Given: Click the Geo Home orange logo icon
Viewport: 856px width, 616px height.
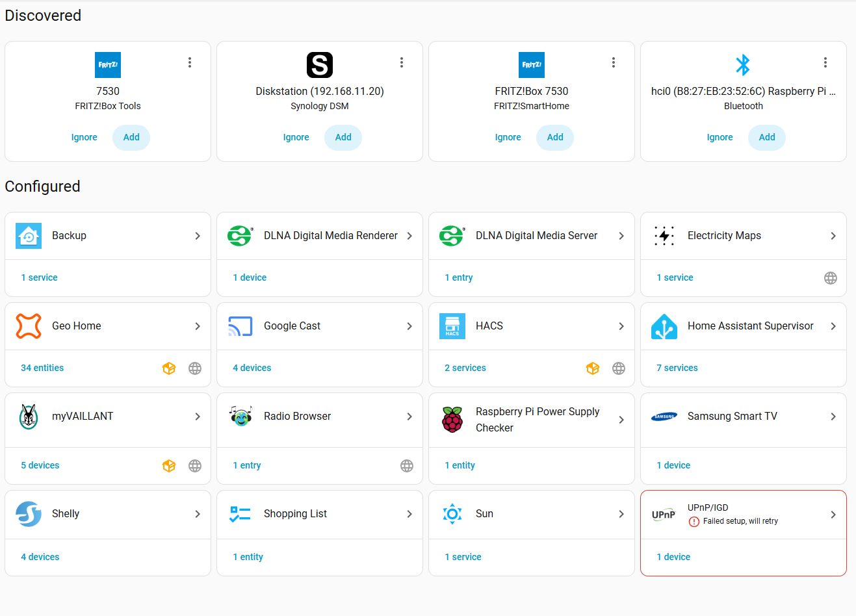Looking at the screenshot, I should [x=29, y=326].
